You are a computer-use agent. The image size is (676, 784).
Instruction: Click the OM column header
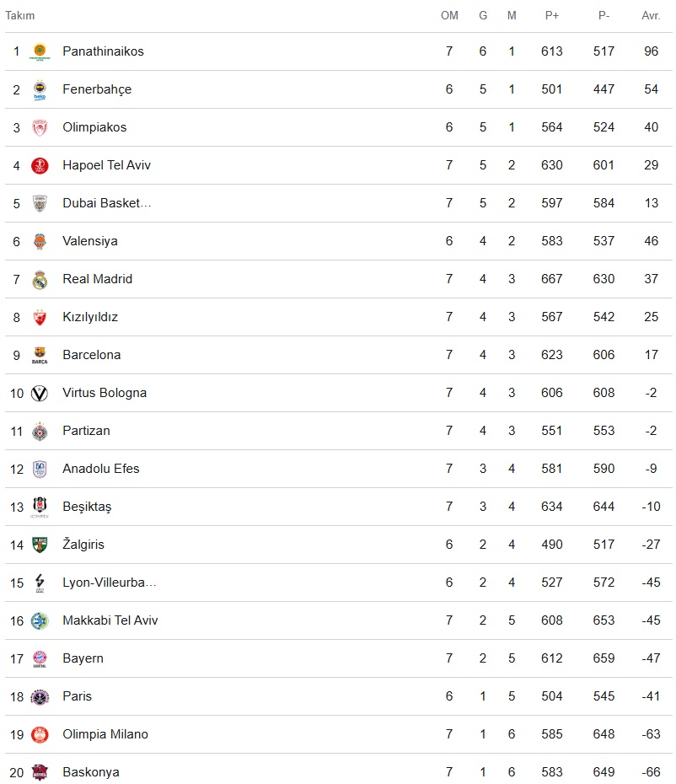click(x=449, y=15)
